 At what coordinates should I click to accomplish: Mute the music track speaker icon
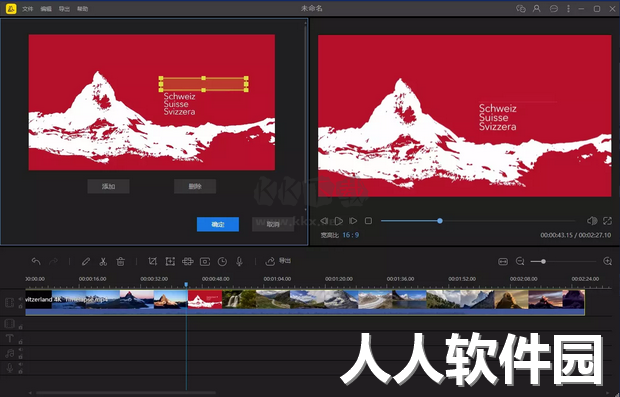(20, 350)
